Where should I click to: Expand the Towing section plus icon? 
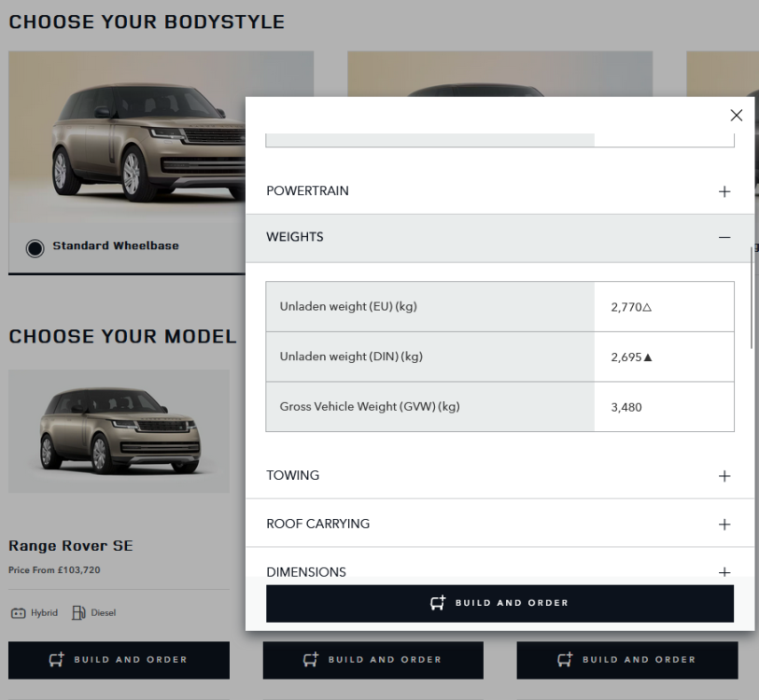tap(724, 476)
